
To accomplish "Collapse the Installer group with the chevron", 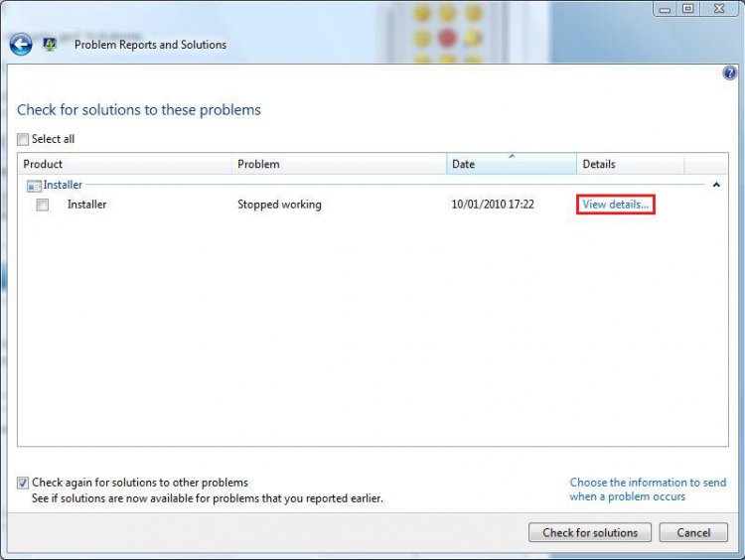I will pyautogui.click(x=716, y=185).
